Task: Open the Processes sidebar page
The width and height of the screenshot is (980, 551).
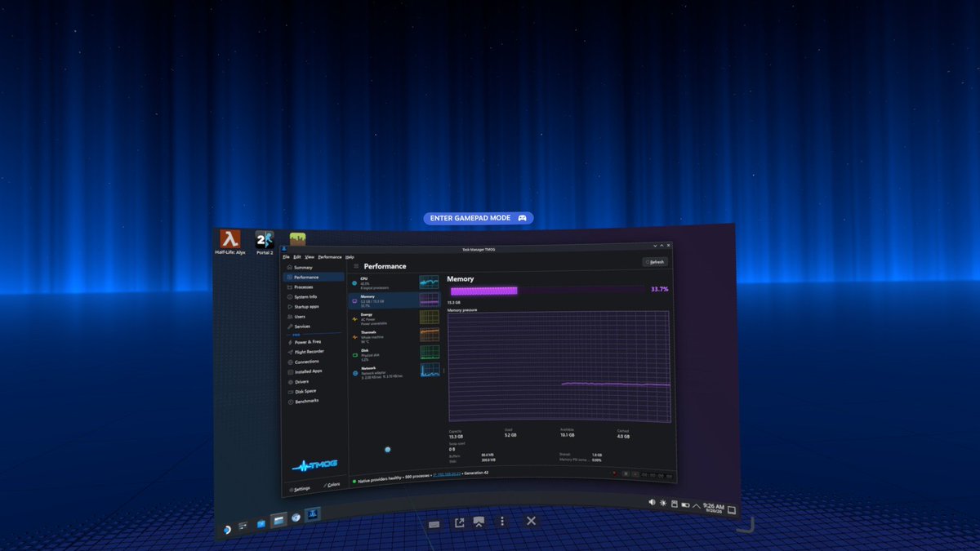Action: [314, 287]
